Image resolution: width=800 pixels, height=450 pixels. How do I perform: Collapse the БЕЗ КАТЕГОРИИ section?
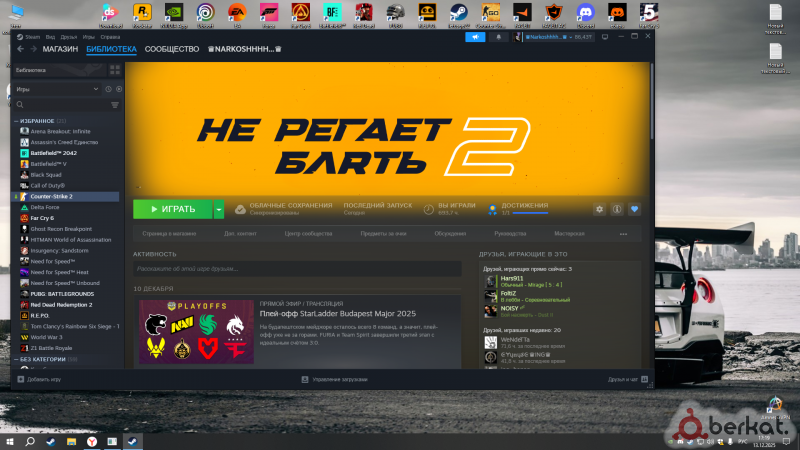[x=15, y=358]
